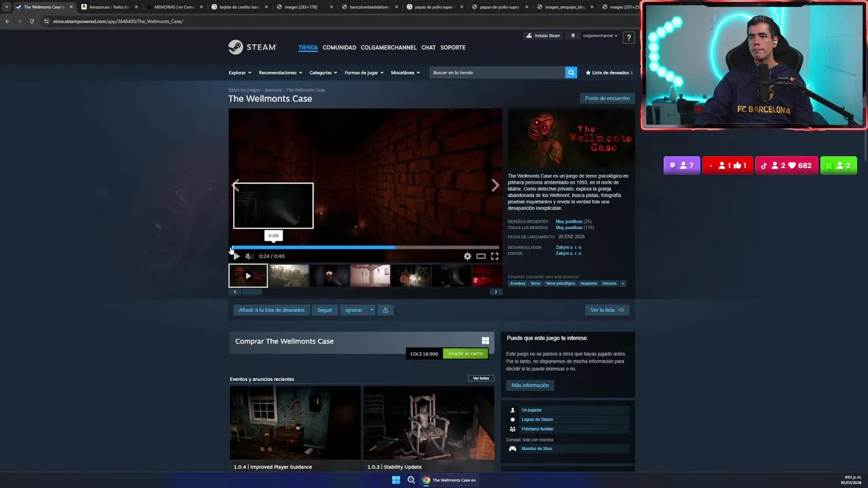The height and width of the screenshot is (488, 868).
Task: Open the COMUNIDAD menu item
Action: click(x=339, y=47)
